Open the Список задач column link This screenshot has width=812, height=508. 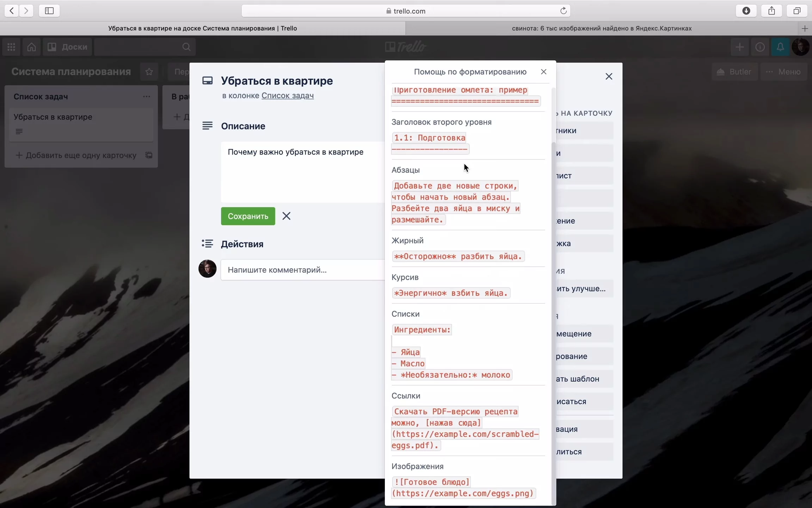[x=287, y=95]
